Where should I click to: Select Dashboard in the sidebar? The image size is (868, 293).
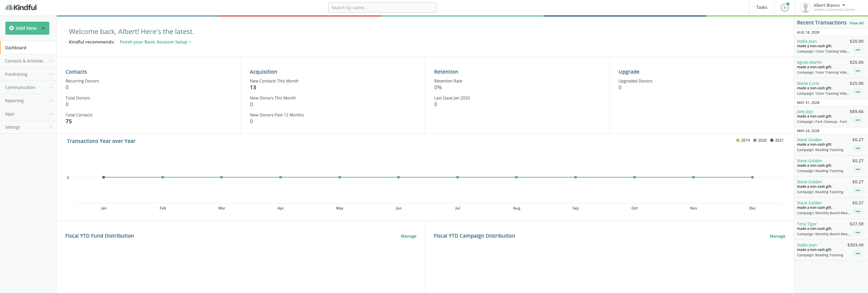click(16, 48)
